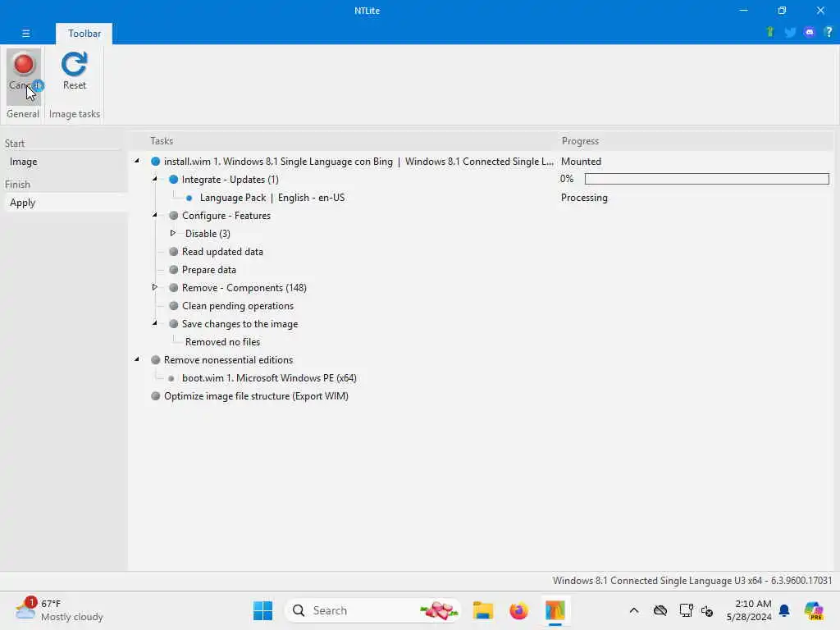This screenshot has width=840, height=630.
Task: Open the notification bell
Action: tap(784, 610)
